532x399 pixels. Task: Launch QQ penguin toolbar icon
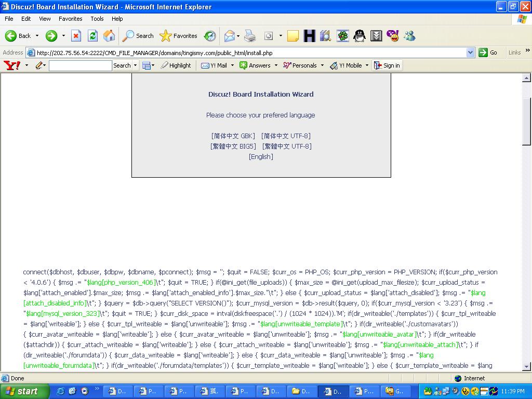click(360, 36)
